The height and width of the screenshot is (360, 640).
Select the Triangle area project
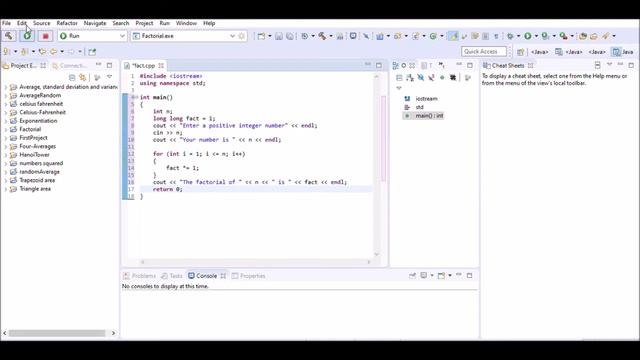35,189
